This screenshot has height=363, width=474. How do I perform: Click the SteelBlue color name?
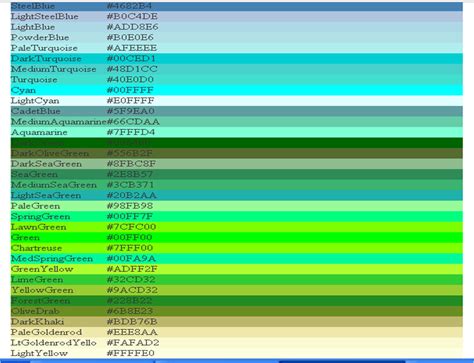click(33, 6)
